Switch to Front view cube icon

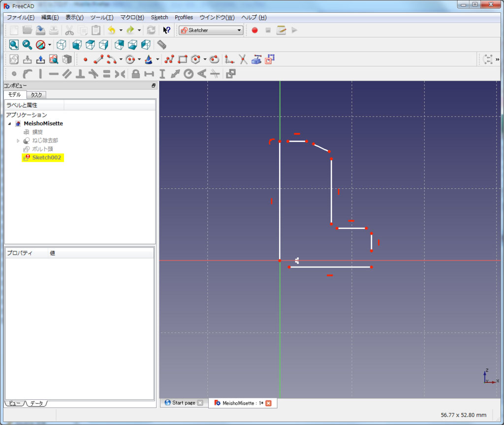[77, 45]
